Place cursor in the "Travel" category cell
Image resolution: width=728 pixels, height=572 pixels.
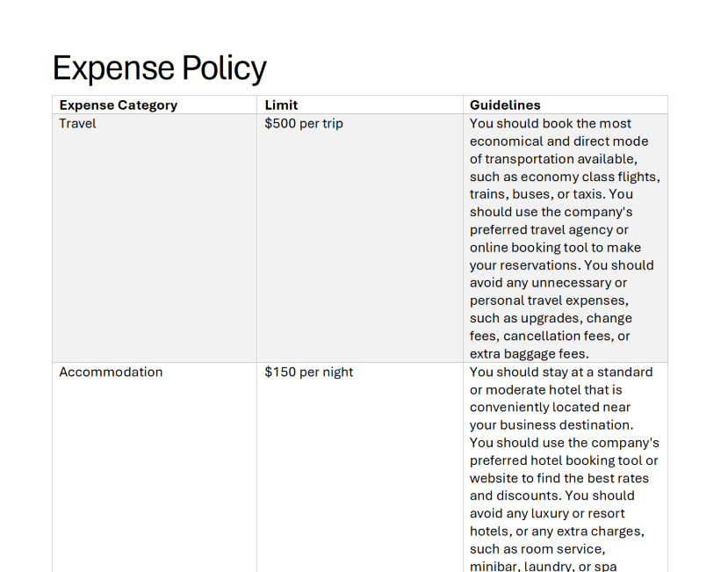coord(77,124)
